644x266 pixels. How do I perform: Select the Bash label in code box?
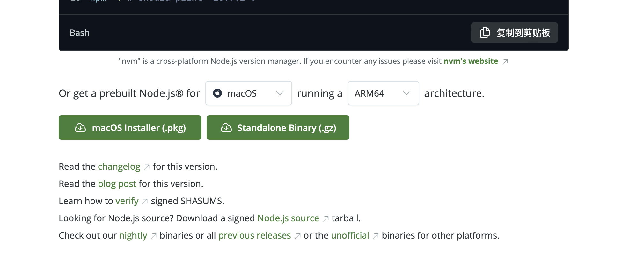[x=80, y=33]
